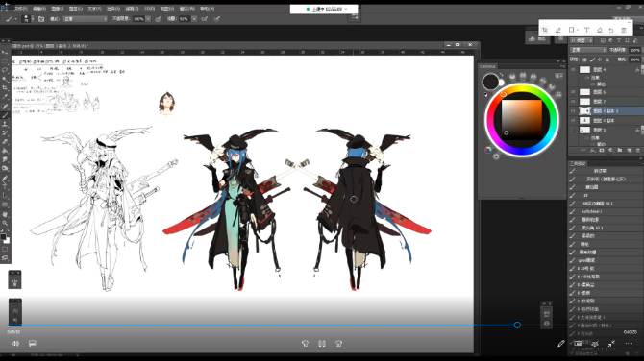Rewind the video using the rewind button
644x361 pixels.
point(305,344)
